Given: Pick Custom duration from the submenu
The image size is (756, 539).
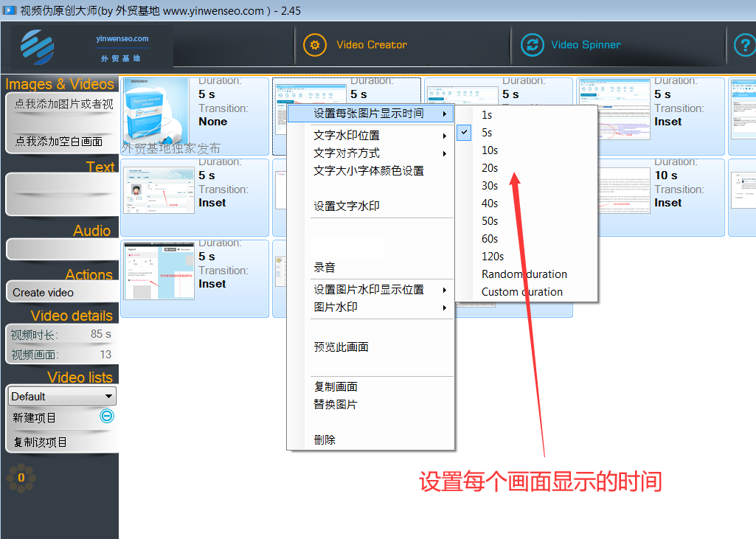Looking at the screenshot, I should [x=522, y=292].
